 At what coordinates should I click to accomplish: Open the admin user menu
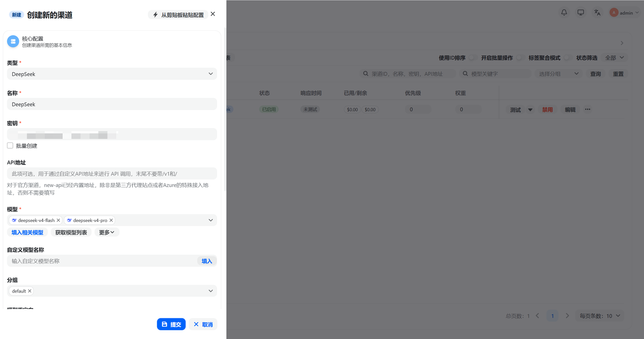624,12
